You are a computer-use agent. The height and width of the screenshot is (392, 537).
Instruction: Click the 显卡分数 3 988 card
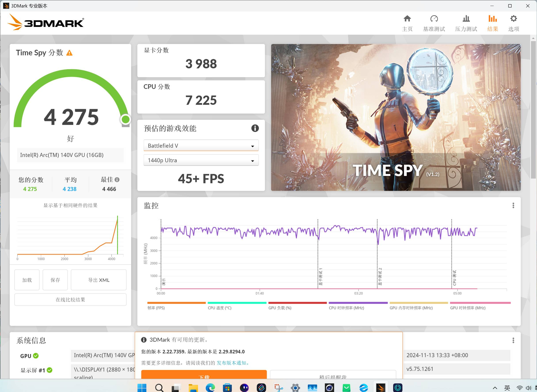(201, 61)
